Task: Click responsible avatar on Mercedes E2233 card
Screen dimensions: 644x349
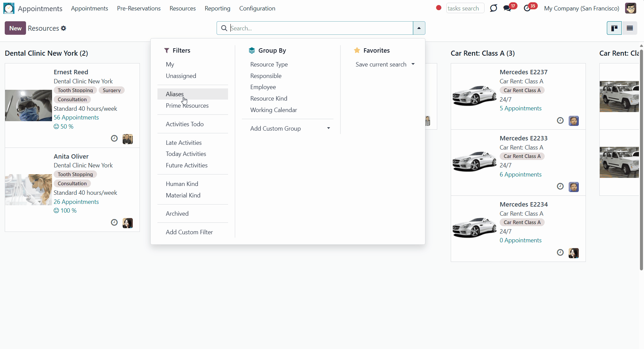Action: click(574, 187)
